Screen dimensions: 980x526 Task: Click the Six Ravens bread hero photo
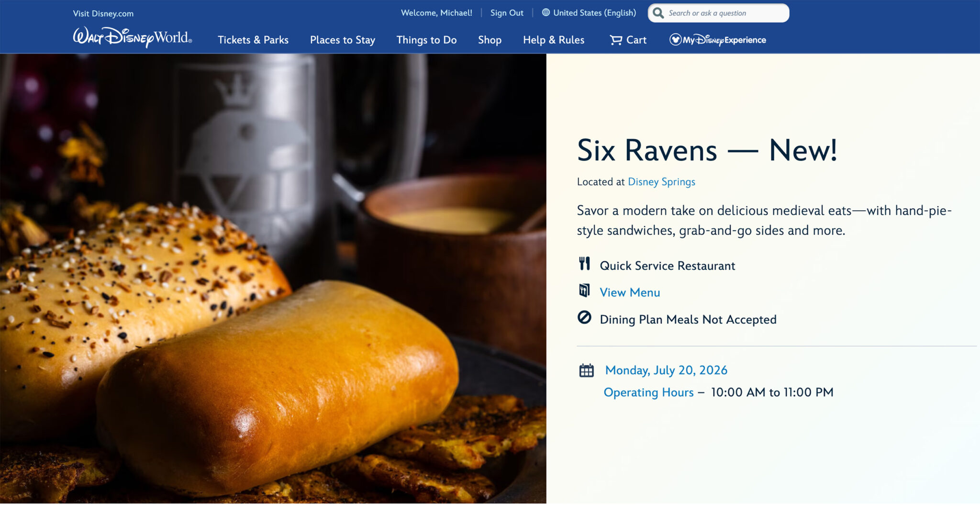[x=273, y=279]
